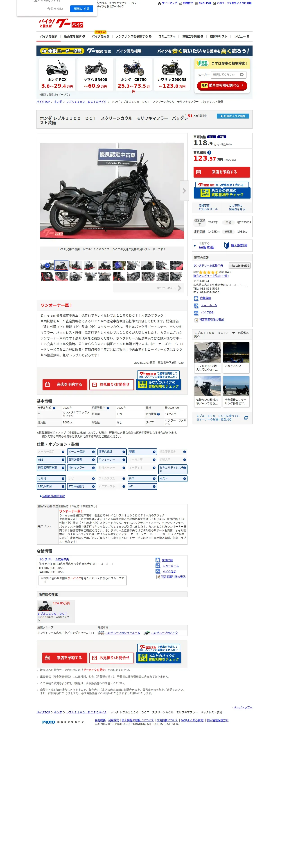Screen dimensions: 289x868
Task: Click the ENGLISH globe icon
Action: [x=196, y=3]
